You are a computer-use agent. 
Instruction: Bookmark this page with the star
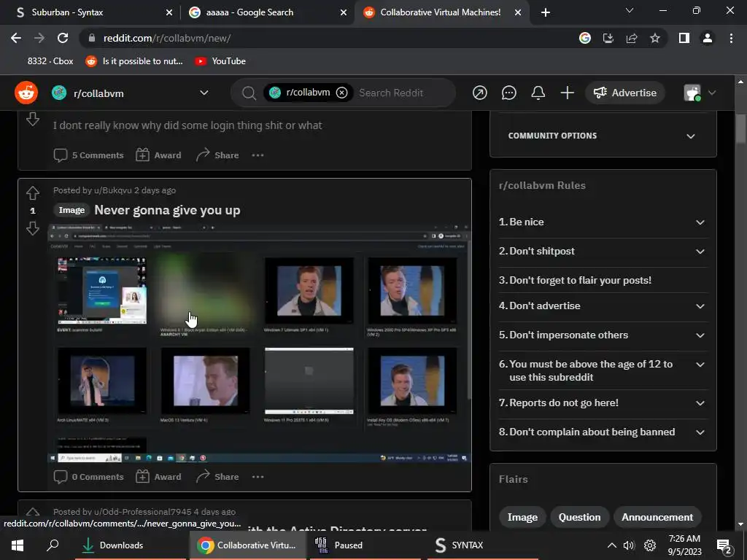655,38
